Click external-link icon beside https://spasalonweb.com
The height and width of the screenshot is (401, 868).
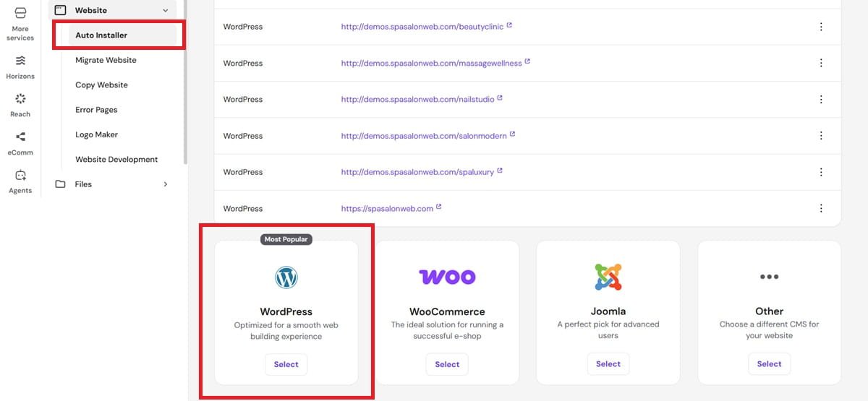pyautogui.click(x=439, y=207)
